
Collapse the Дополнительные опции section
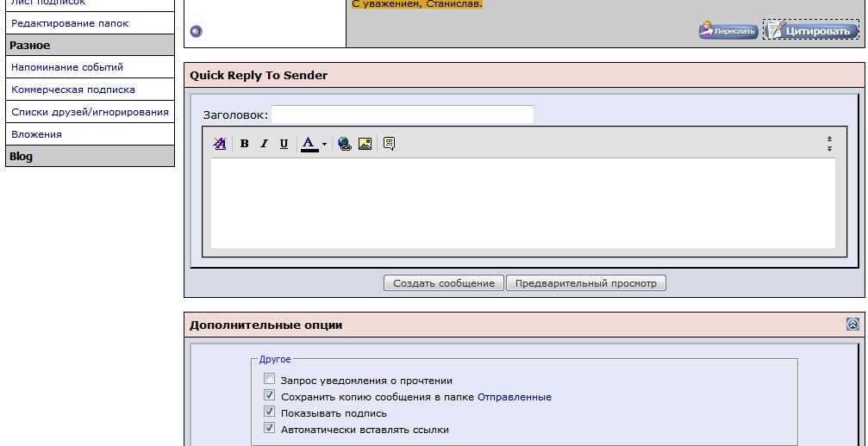pyautogui.click(x=852, y=325)
